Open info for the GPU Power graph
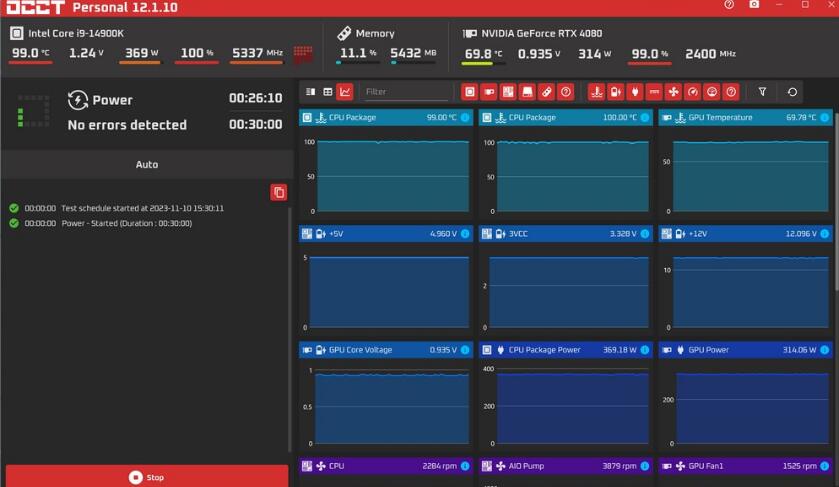The width and height of the screenshot is (839, 487). tap(825, 349)
